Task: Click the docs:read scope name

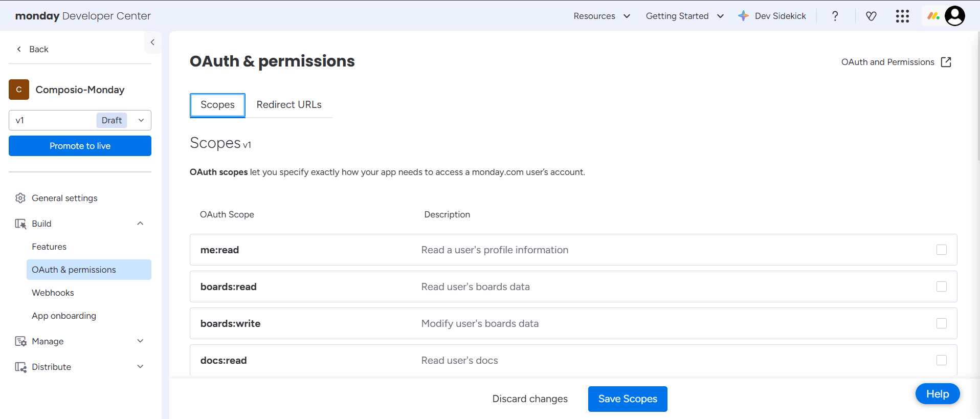Action: [224, 360]
